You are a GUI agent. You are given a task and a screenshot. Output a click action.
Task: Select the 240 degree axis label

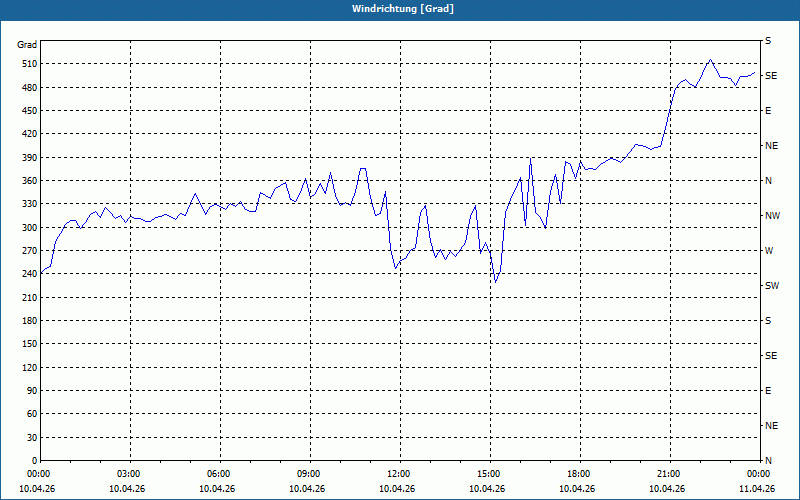click(30, 274)
